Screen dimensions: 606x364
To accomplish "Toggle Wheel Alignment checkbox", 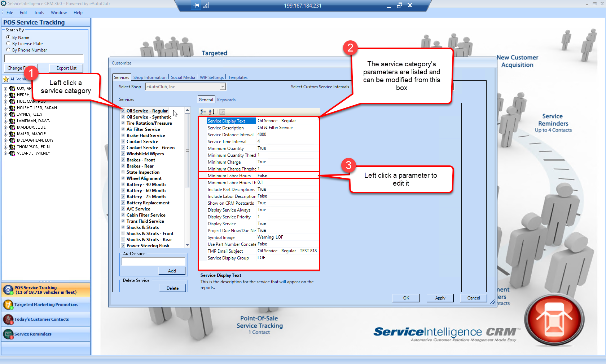I will pos(123,178).
